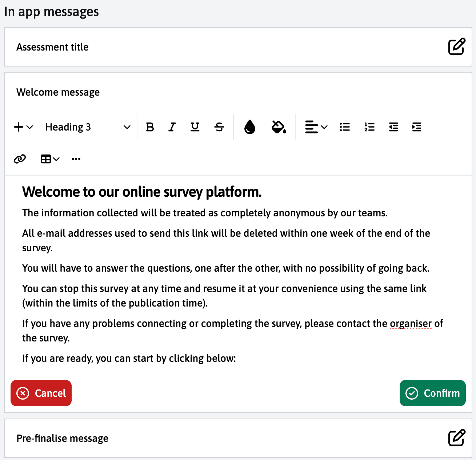Open the text color droplet picker
The image size is (476, 460).
click(250, 127)
